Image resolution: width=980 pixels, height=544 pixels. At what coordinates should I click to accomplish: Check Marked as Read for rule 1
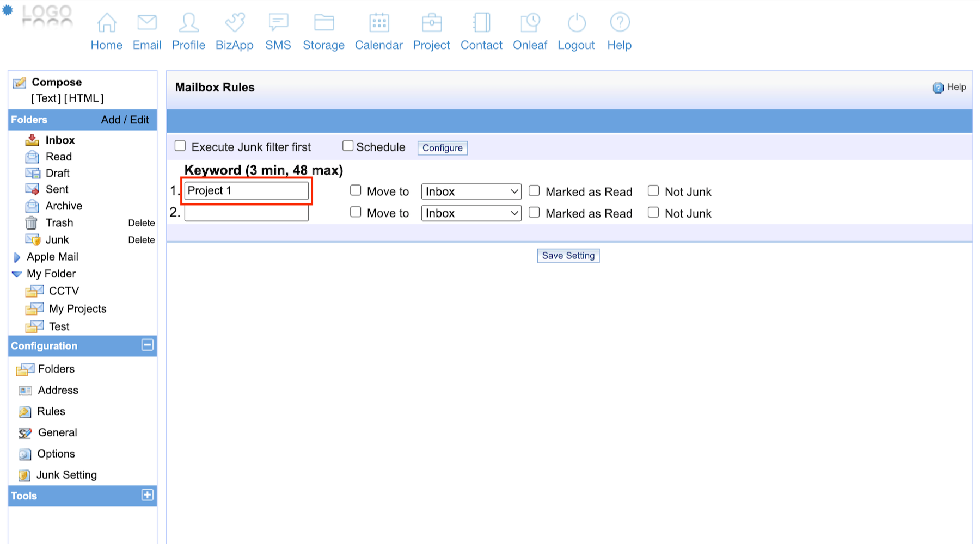coord(535,191)
